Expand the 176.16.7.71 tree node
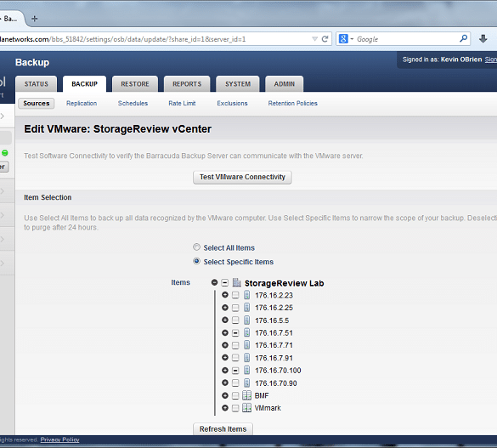 click(225, 345)
